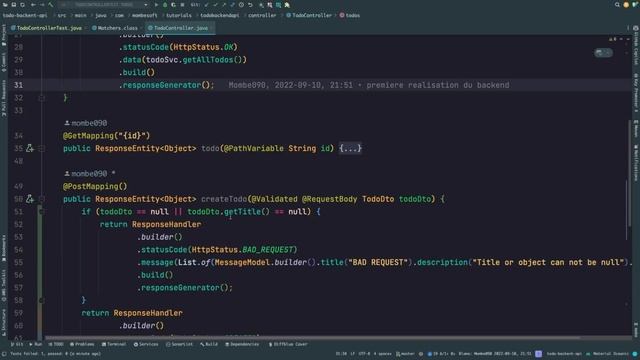This screenshot has height=360, width=640.
Task: Click the '@GetMapping("{id}")' annotation
Action: pyautogui.click(x=107, y=136)
